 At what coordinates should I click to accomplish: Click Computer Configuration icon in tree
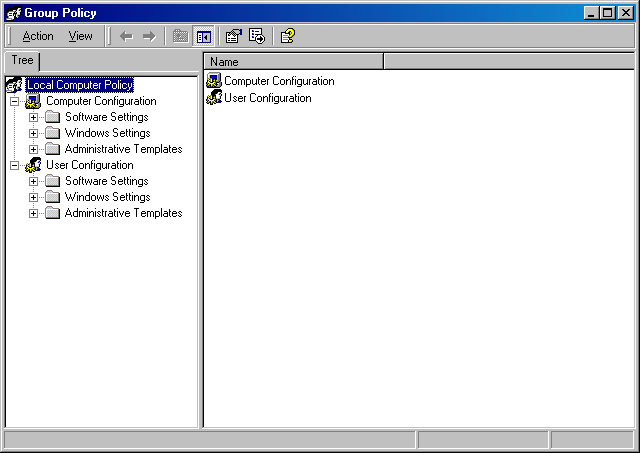coord(33,101)
